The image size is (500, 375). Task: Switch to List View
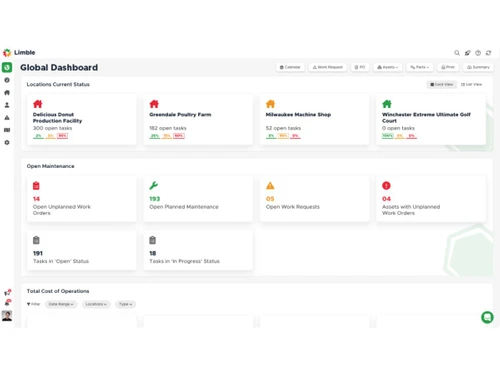click(x=471, y=84)
